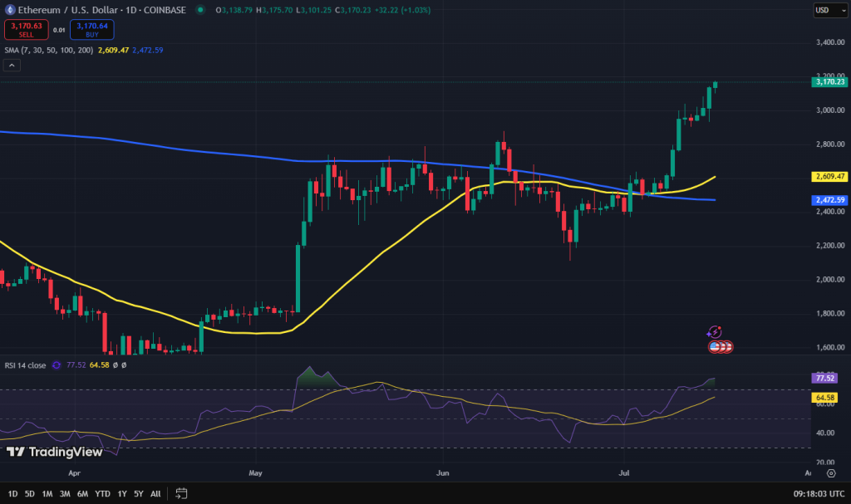
Task: Select the All time range
Action: tap(155, 494)
